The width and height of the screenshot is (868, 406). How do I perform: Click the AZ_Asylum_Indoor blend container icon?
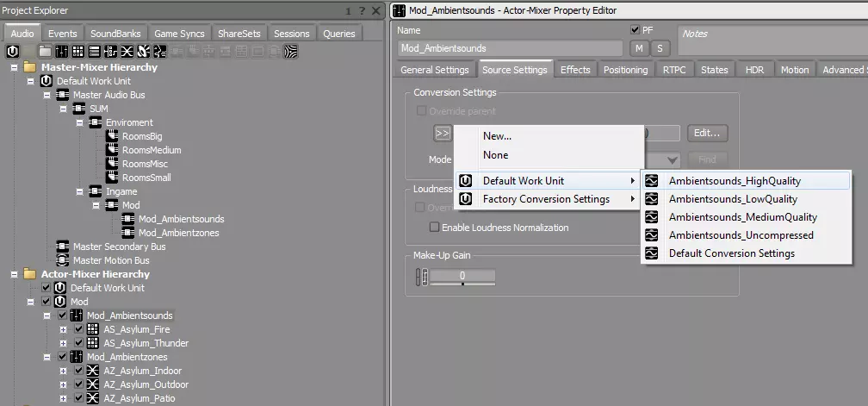[x=94, y=371]
